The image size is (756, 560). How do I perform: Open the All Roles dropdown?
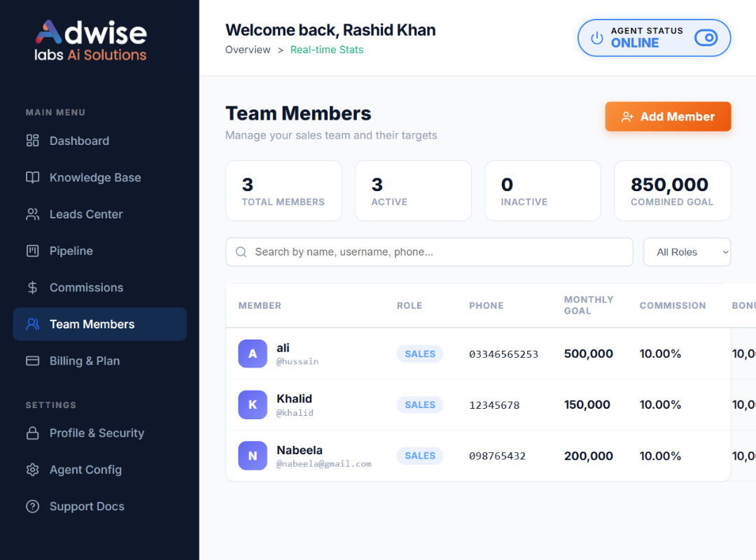pyautogui.click(x=687, y=252)
